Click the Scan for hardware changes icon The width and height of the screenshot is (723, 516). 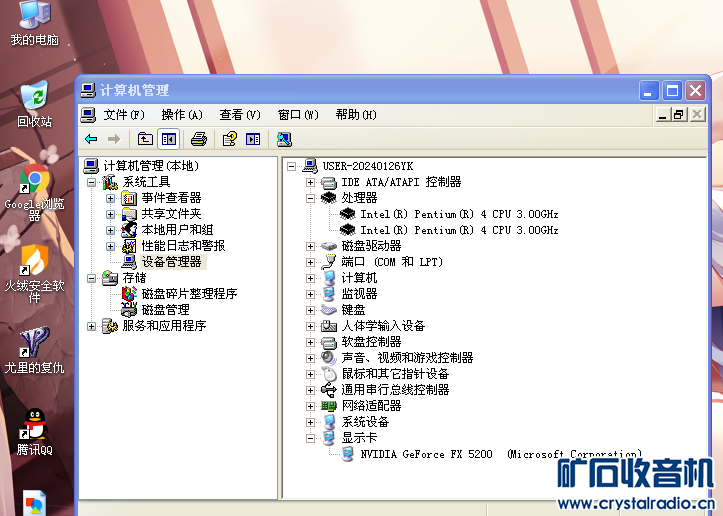pyautogui.click(x=284, y=139)
